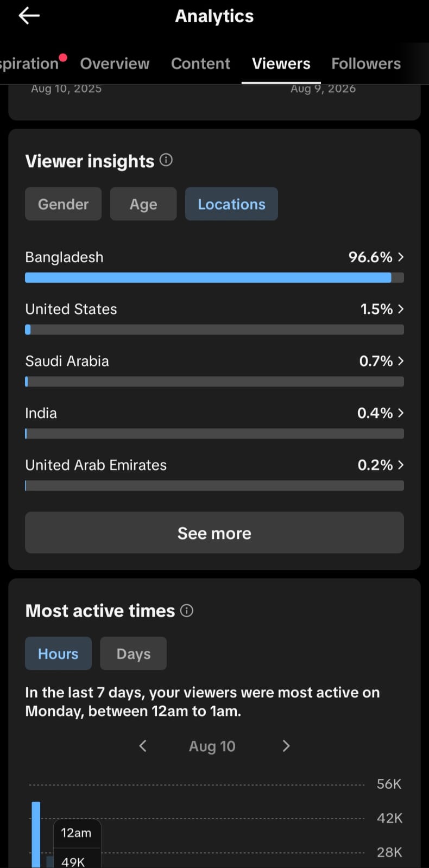Select the 12am bar in chart
This screenshot has width=429, height=868.
pos(36,834)
